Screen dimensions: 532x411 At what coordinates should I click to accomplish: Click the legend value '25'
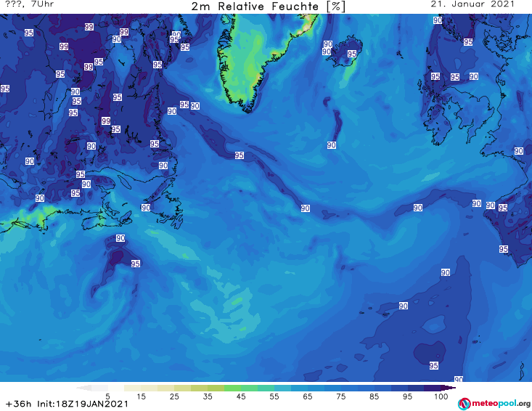click(x=174, y=396)
